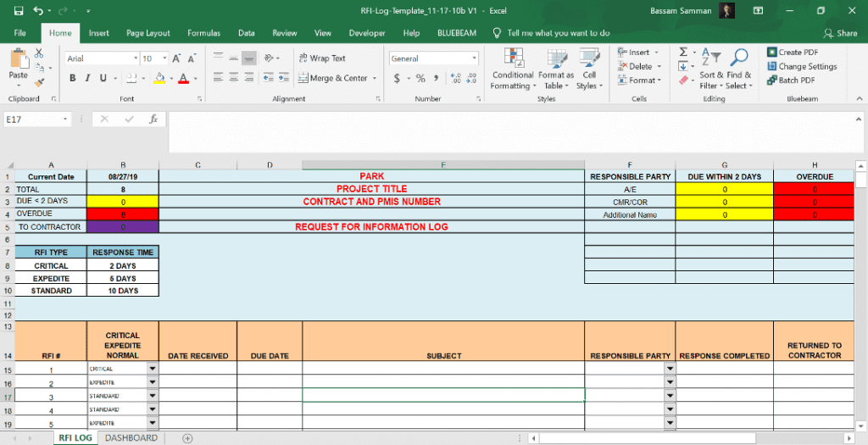Toggle Italic formatting
Screen dimensions: 868x445
[87, 78]
